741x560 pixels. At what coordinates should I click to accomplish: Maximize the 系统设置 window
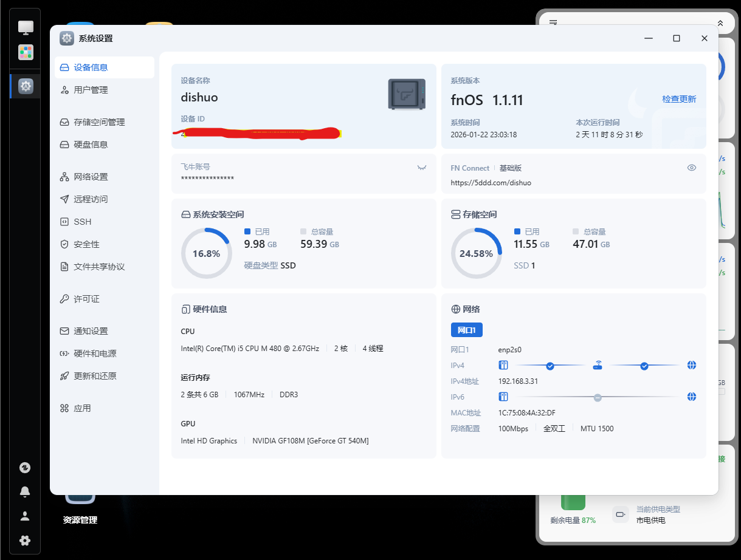[677, 38]
